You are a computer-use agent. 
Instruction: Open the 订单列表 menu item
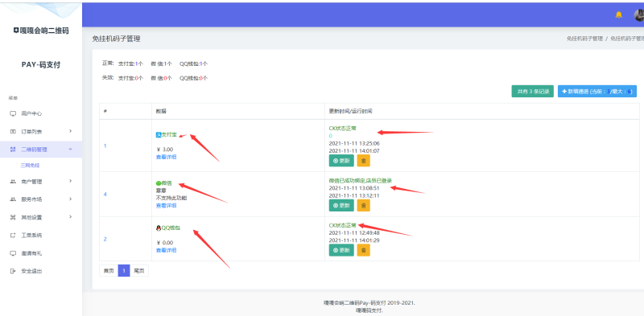[x=41, y=132]
